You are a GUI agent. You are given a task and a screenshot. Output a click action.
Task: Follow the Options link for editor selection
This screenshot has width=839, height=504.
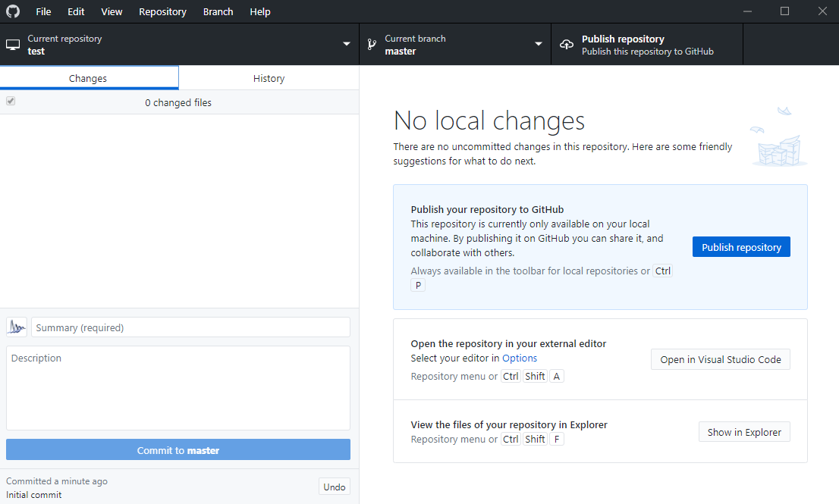(x=519, y=358)
